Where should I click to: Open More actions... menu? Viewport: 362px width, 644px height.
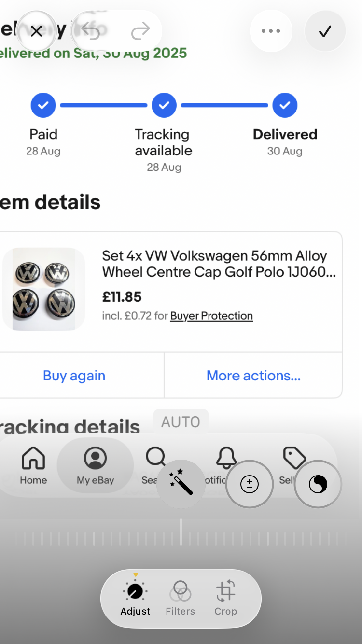tap(253, 376)
